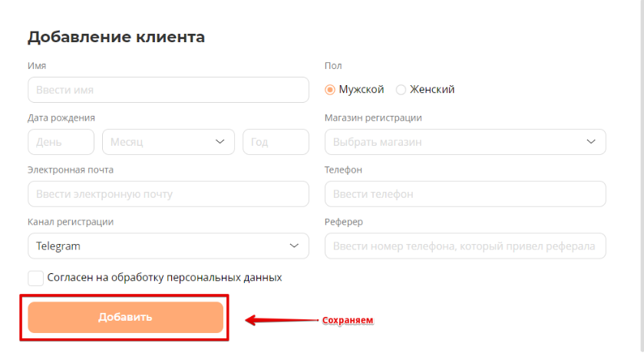This screenshot has width=644, height=356.
Task: Click the chevron arrow in Выбрать магазин field
Action: pos(591,142)
